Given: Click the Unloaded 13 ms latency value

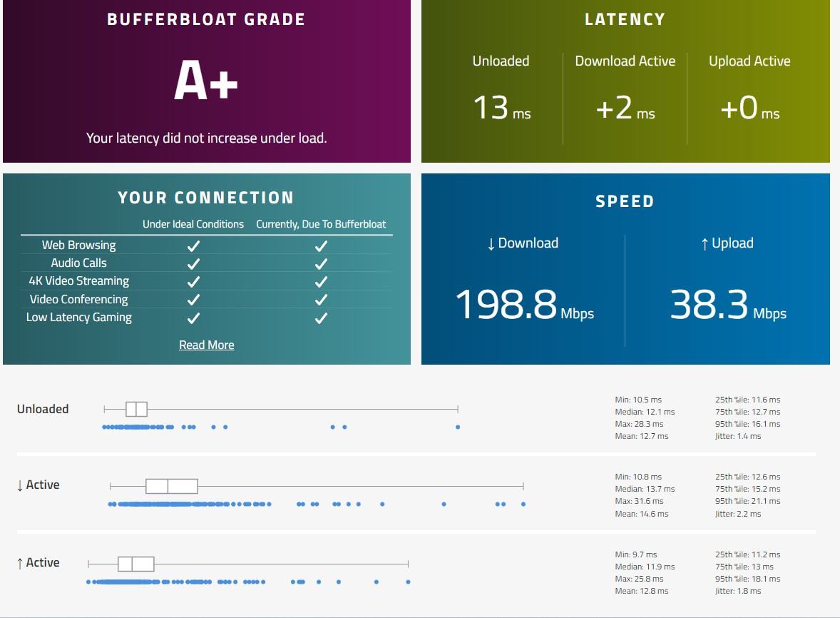Looking at the screenshot, I should pyautogui.click(x=501, y=108).
